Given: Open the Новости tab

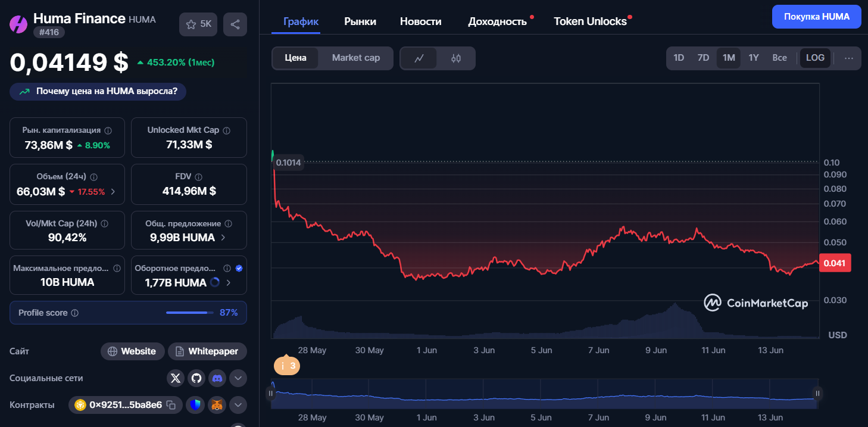Looking at the screenshot, I should coord(421,21).
